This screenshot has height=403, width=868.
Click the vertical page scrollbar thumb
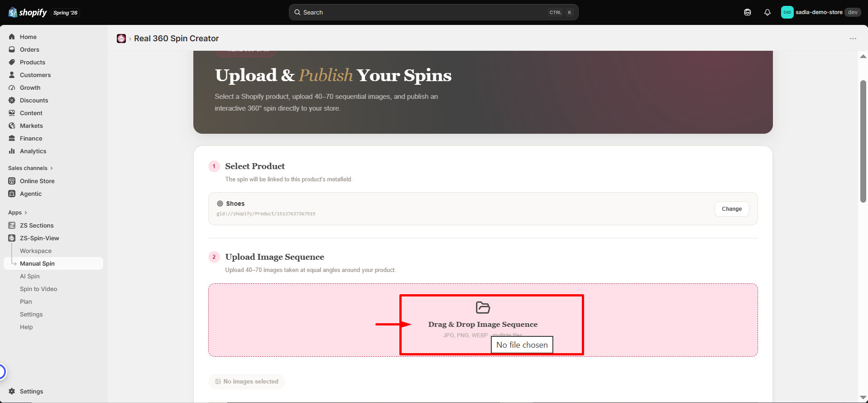[x=863, y=141]
